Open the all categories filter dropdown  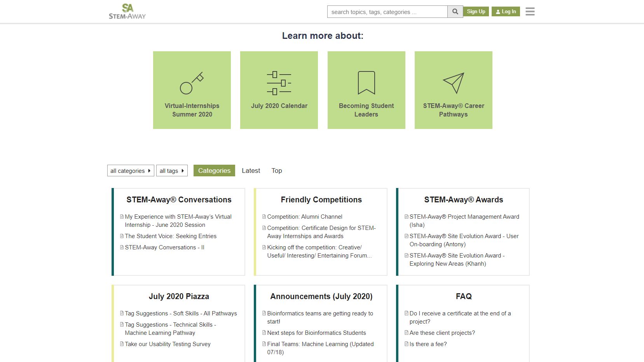130,171
